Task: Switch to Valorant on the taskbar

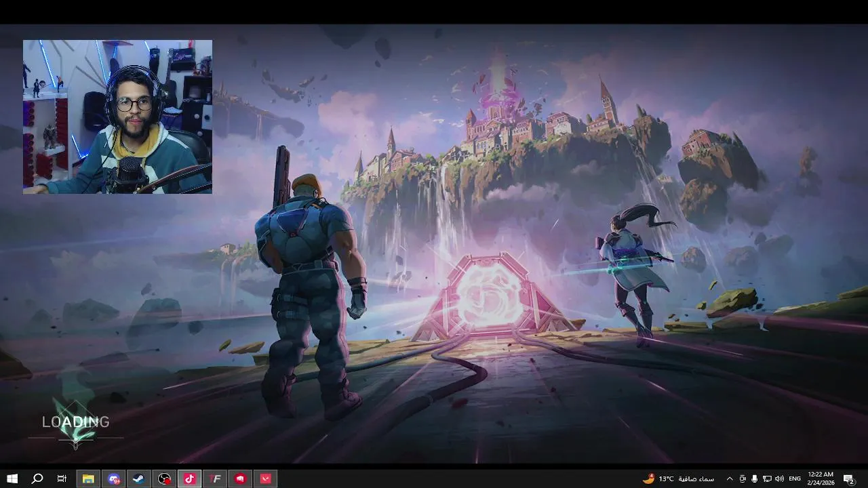Action: coord(266,479)
